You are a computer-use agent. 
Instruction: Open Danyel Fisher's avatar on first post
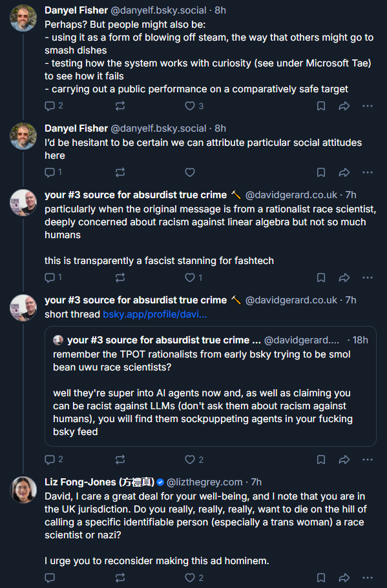(23, 18)
